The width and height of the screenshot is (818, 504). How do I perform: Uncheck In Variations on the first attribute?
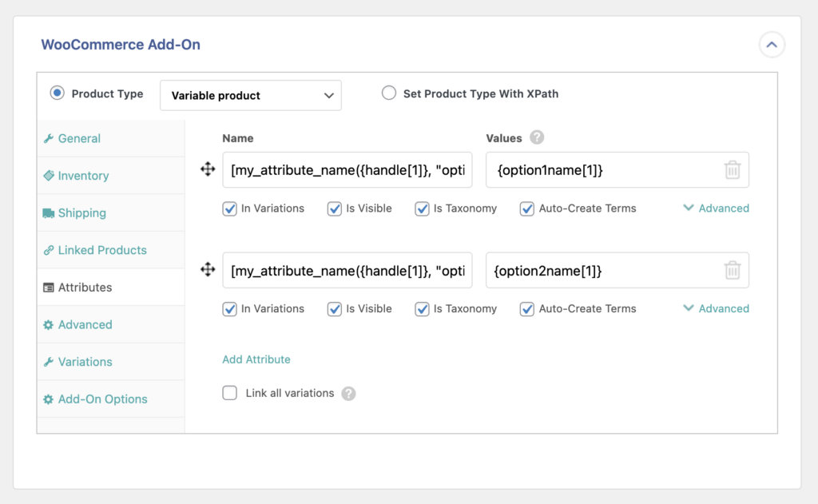click(231, 208)
